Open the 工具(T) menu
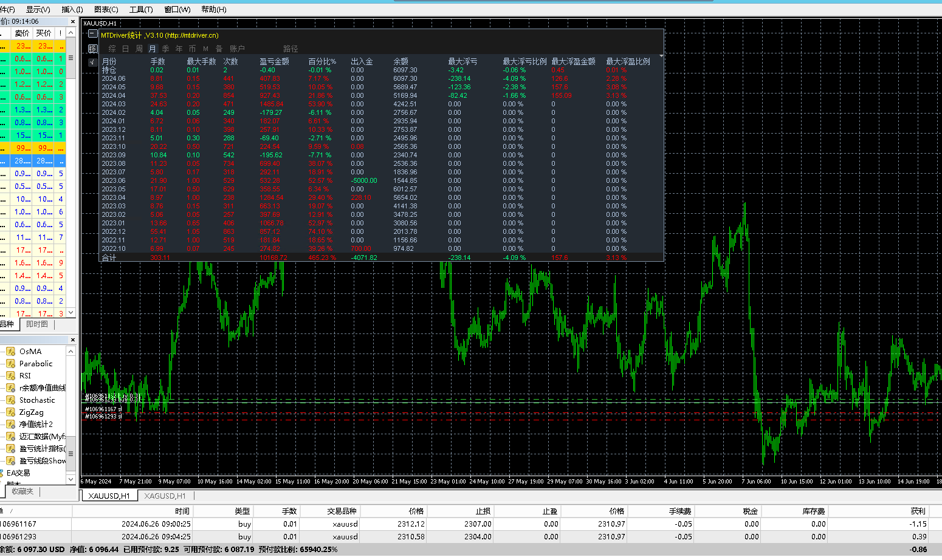 141,9
